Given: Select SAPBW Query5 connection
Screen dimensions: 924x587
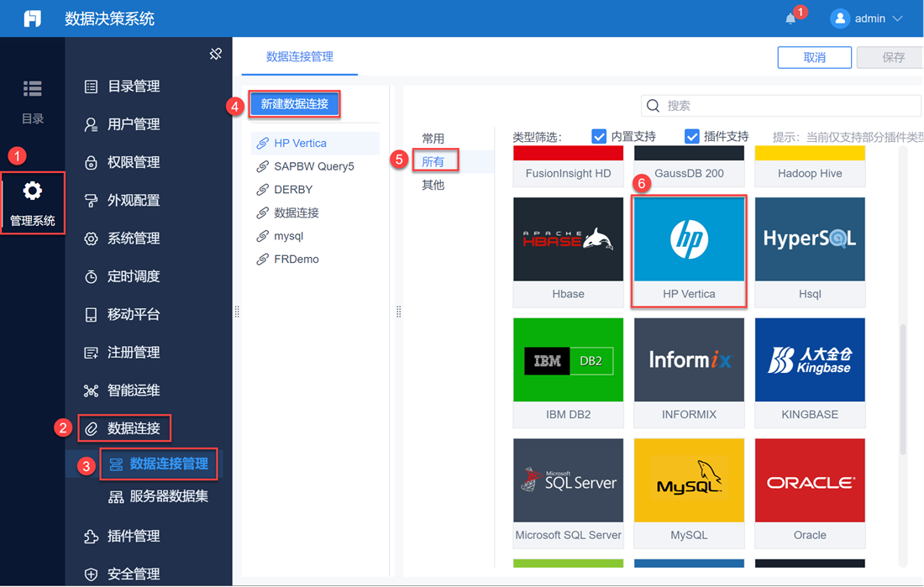Looking at the screenshot, I should pos(315,166).
